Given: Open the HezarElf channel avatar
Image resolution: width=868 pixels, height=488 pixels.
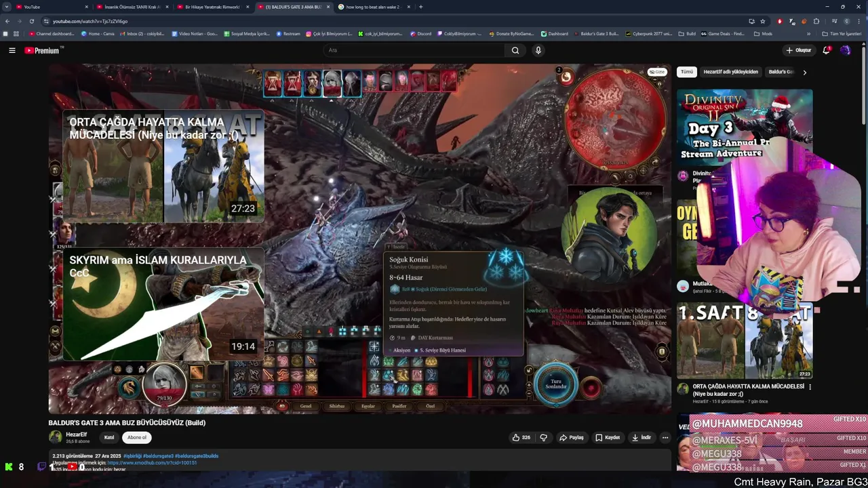Looking at the screenshot, I should 55,437.
